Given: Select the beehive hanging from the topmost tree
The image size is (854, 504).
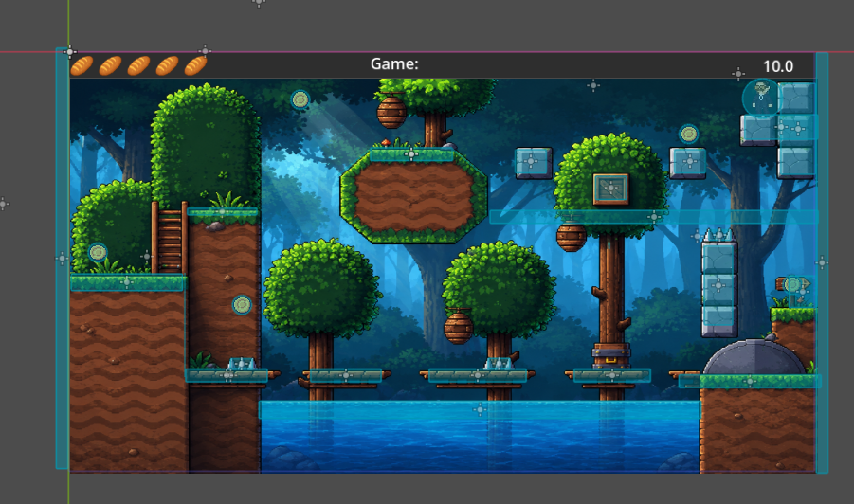Looking at the screenshot, I should coord(391,111).
